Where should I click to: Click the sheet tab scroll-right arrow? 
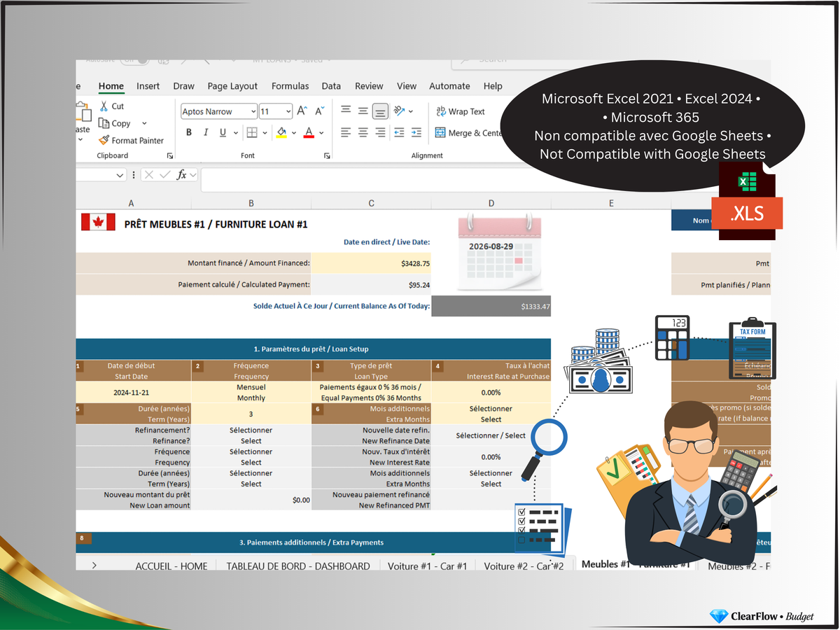click(x=94, y=565)
